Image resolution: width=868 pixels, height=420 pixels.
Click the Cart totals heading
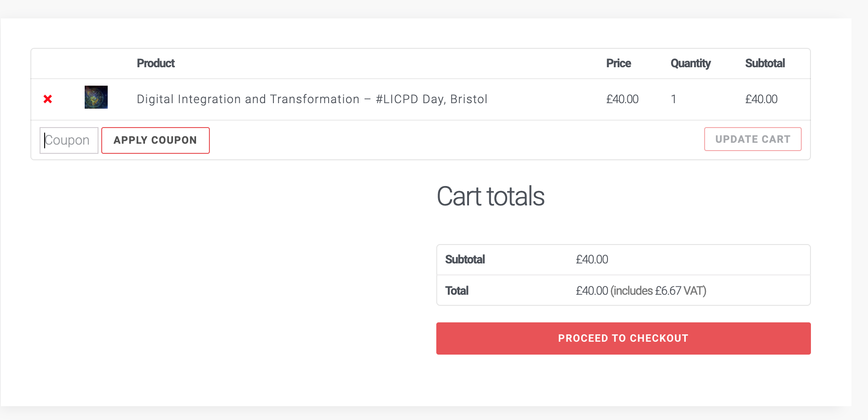(x=491, y=196)
